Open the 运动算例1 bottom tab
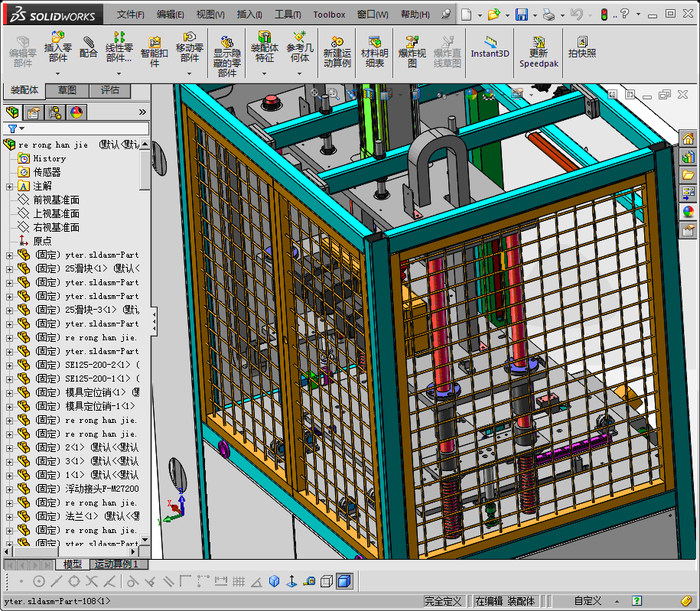700x611 pixels. coord(116,564)
